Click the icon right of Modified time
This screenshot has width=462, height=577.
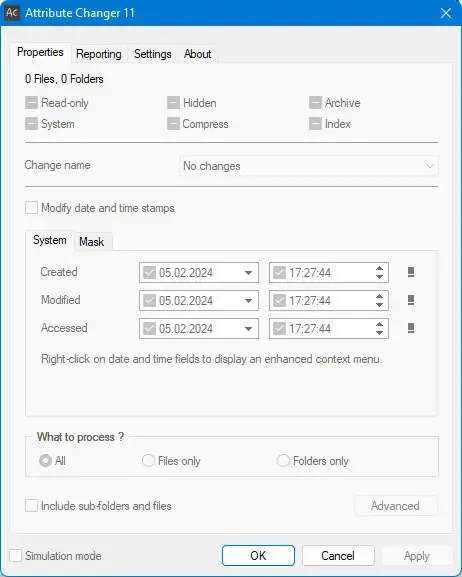[x=411, y=300]
